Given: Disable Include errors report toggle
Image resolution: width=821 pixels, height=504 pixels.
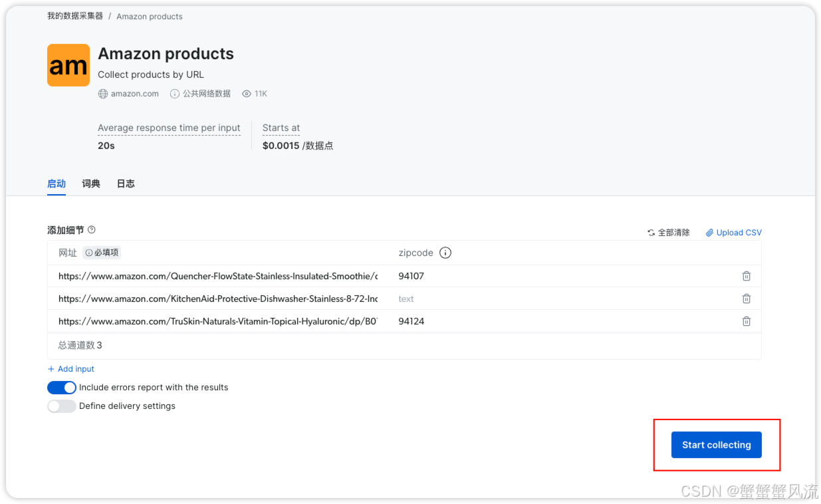Looking at the screenshot, I should click(x=62, y=388).
